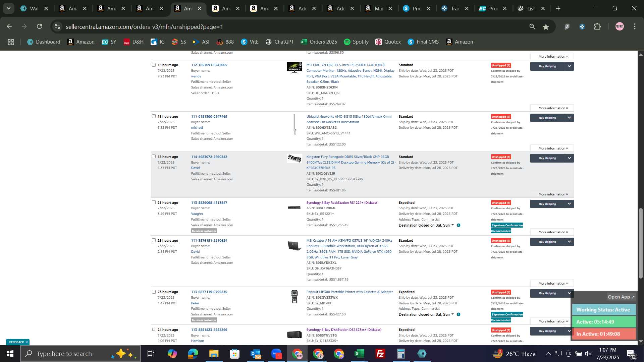The image size is (644, 362).
Task: Expand Buy shipping dropdown for Synology RS1221+ order
Action: coord(569,204)
